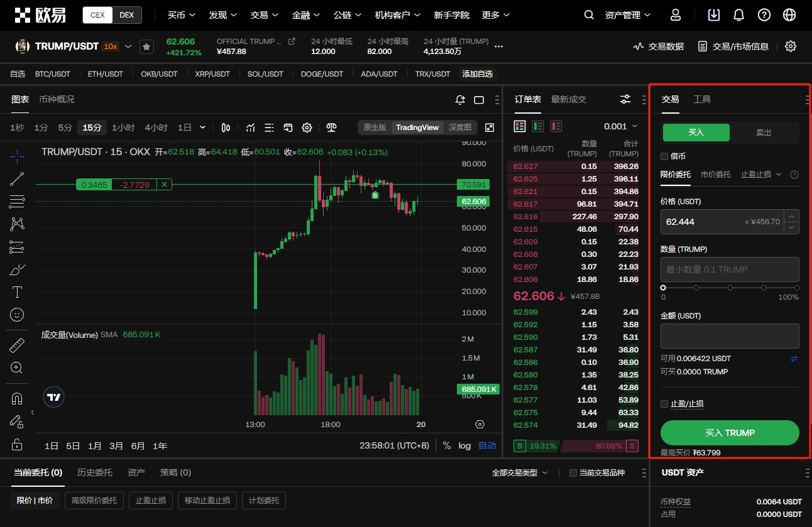Select the measure ruler tool
The image size is (812, 527).
coord(16,345)
